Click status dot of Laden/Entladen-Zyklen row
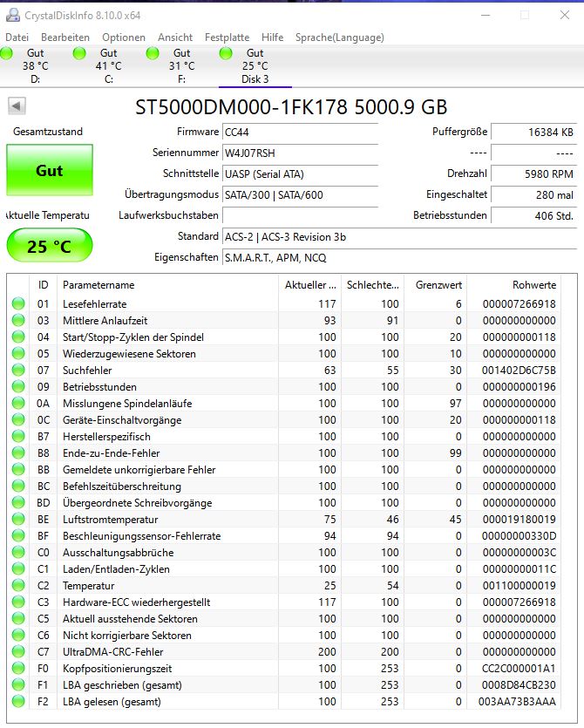Screen dimensions: 584x728 click(x=18, y=568)
